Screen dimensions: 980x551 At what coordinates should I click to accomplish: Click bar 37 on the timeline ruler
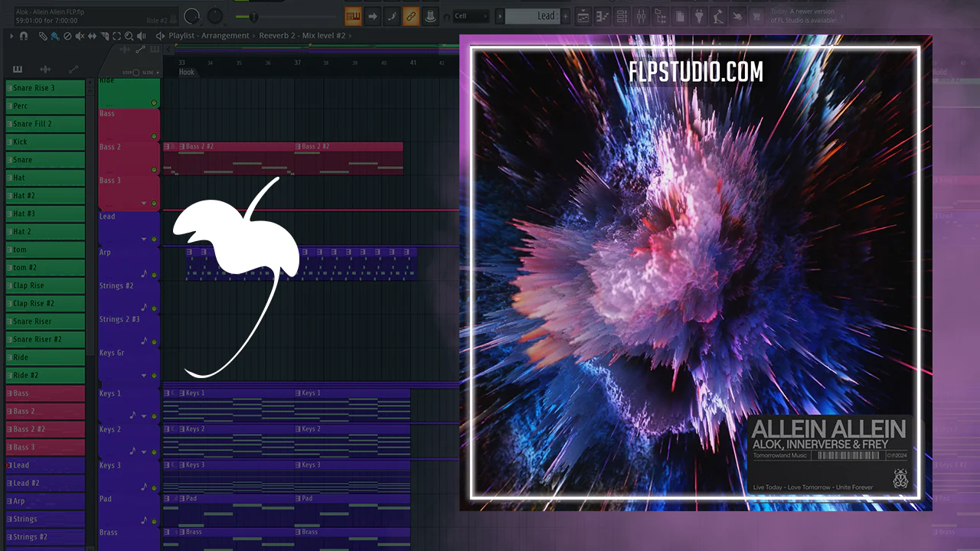pos(298,63)
